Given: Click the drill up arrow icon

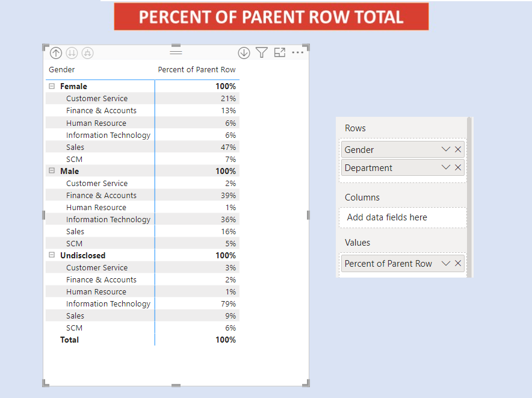Looking at the screenshot, I should tap(56, 53).
